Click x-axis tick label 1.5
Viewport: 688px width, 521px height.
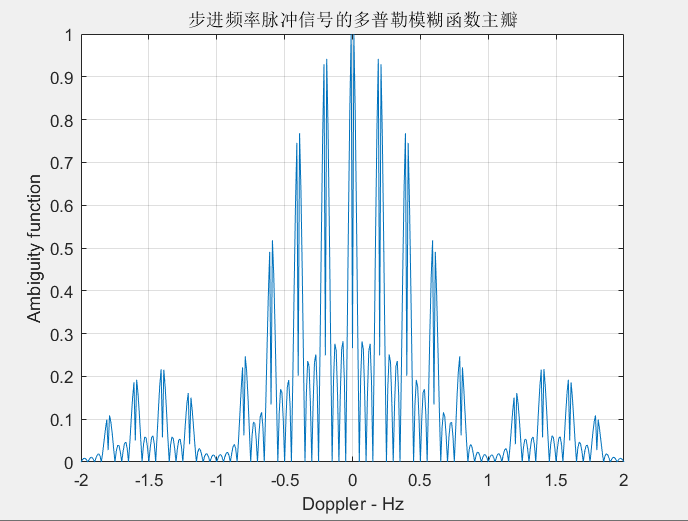(x=556, y=480)
